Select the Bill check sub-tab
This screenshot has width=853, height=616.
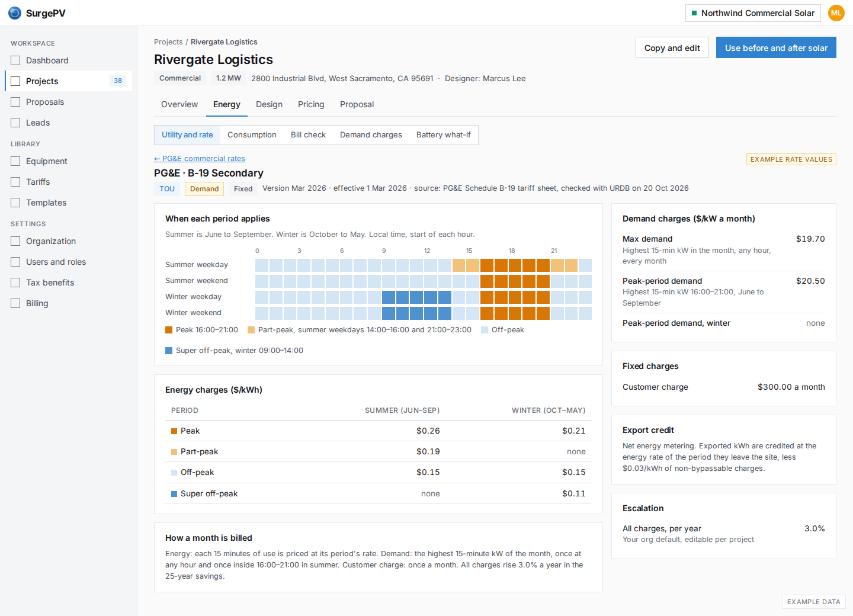pyautogui.click(x=308, y=135)
